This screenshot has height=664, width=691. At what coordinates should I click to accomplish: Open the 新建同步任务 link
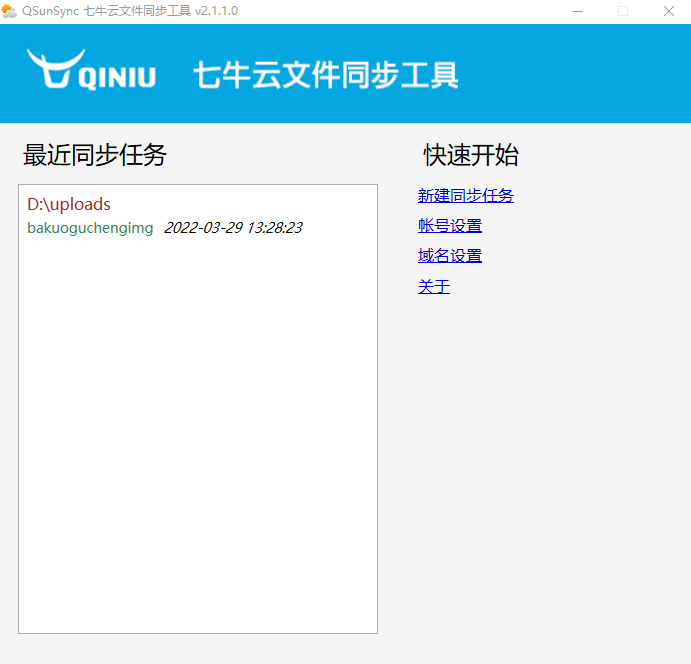(465, 196)
